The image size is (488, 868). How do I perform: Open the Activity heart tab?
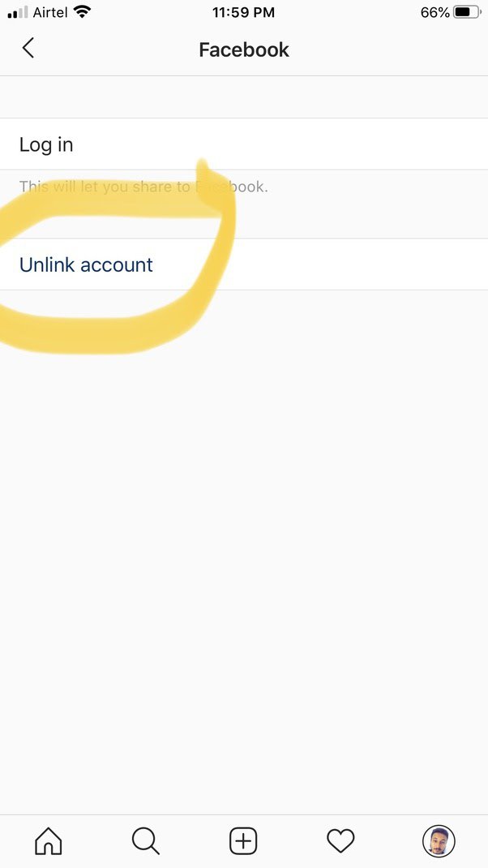coord(340,841)
